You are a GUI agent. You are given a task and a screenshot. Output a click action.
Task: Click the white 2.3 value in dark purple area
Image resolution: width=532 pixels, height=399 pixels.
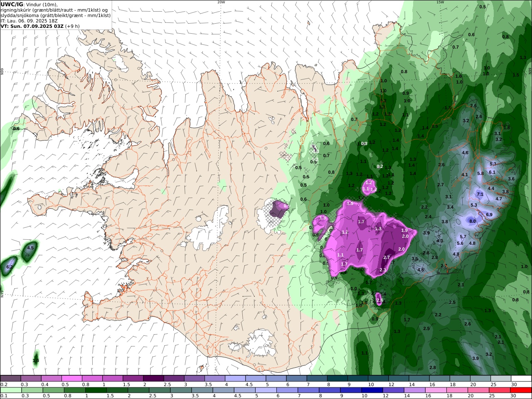click(383, 270)
